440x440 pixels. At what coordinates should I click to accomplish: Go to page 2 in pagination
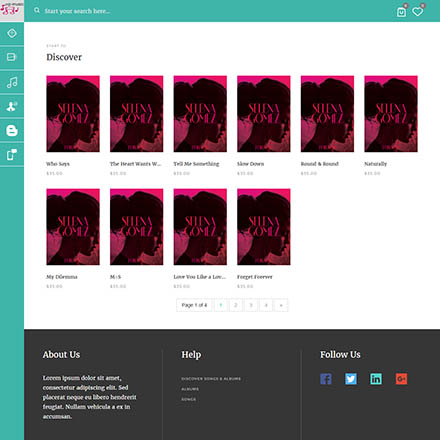(236, 305)
